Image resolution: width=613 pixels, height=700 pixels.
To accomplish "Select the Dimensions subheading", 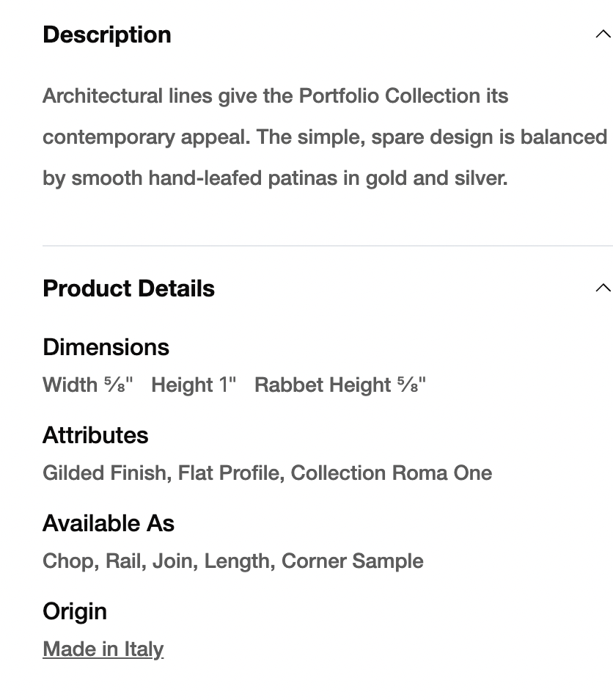I will [x=106, y=347].
